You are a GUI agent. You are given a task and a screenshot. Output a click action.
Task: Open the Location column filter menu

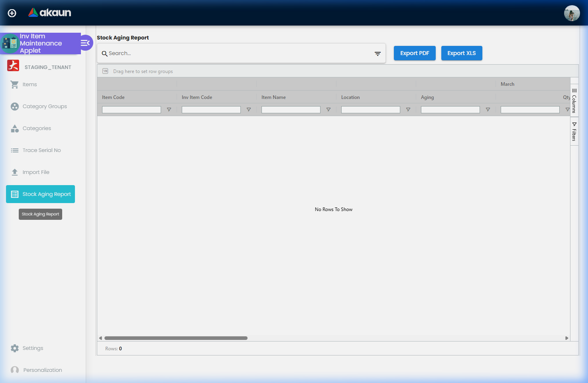[408, 110]
